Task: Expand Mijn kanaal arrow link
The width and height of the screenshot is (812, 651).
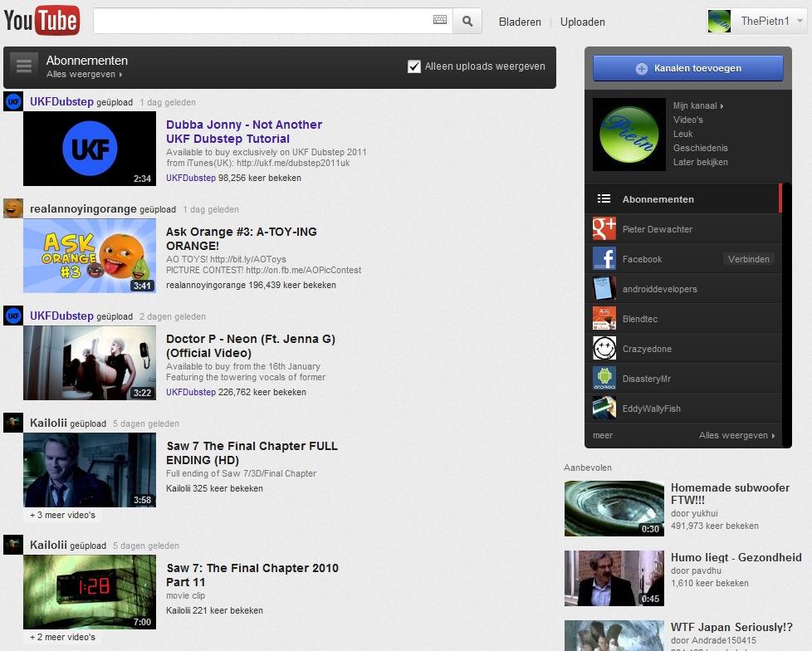Action: click(697, 105)
